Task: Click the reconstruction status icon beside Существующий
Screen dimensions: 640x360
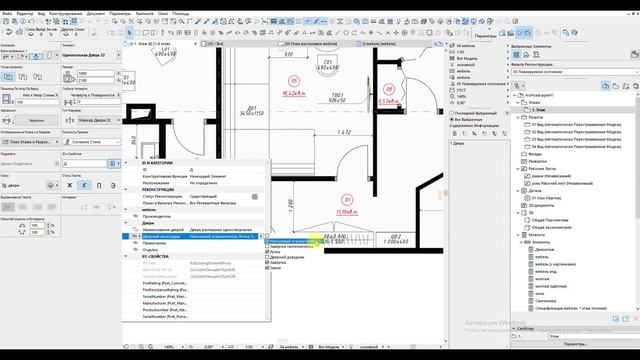Action: [255, 196]
